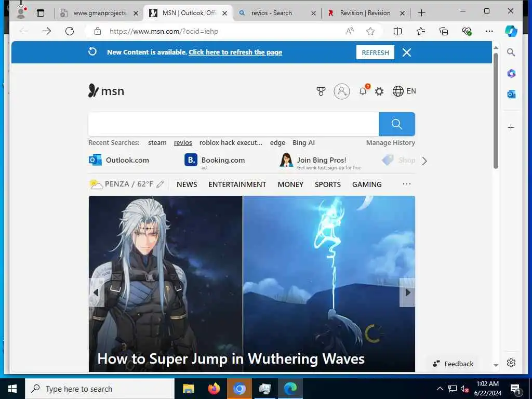Show previous carousel story arrow
Viewport: 532px width, 399px height.
[96, 292]
